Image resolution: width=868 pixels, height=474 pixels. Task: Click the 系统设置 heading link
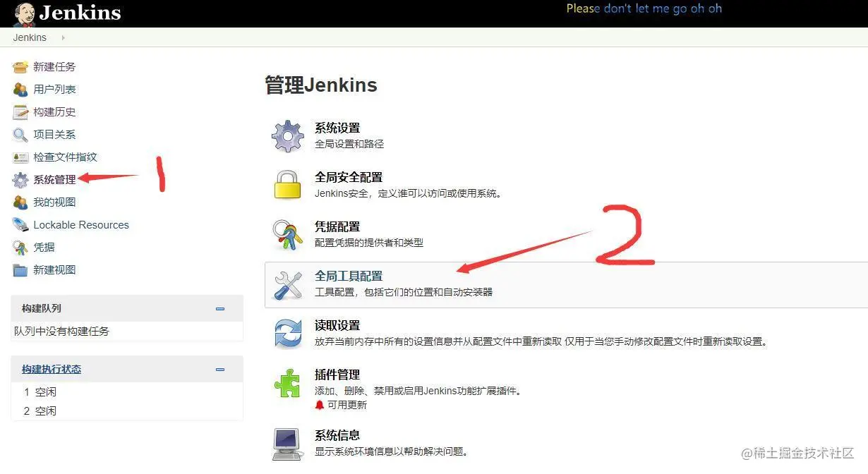tap(337, 128)
